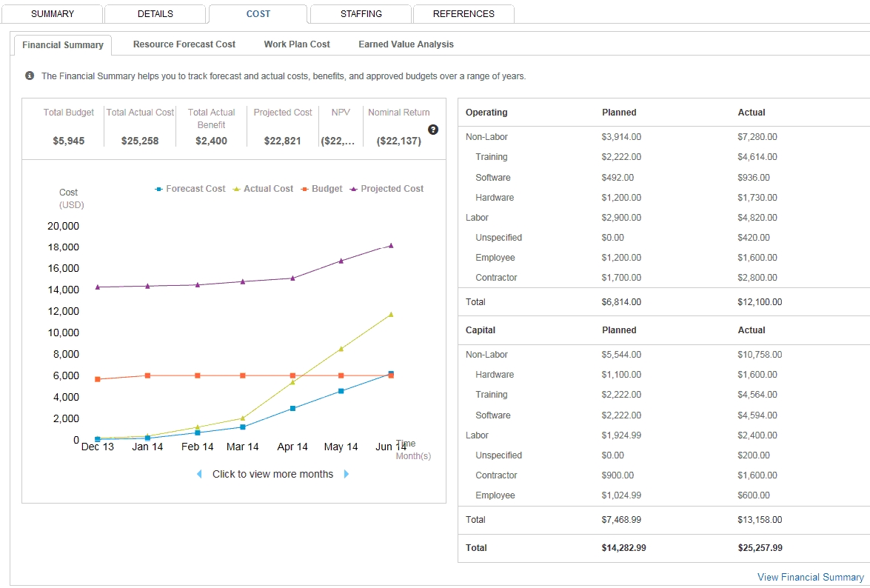Click the Jun 14 Actual Cost data point
The image size is (870, 588).
point(391,314)
